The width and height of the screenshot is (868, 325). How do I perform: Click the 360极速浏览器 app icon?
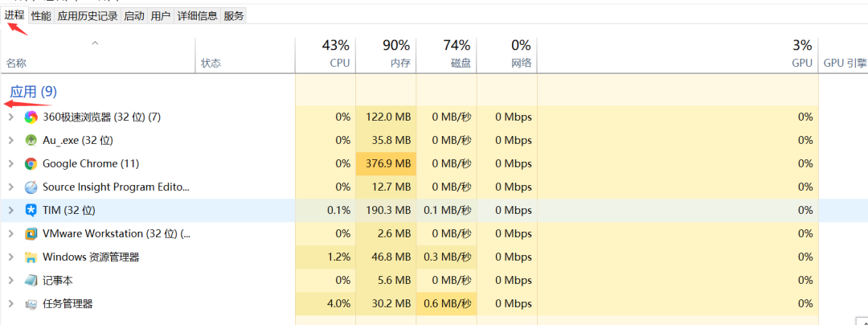tap(31, 117)
